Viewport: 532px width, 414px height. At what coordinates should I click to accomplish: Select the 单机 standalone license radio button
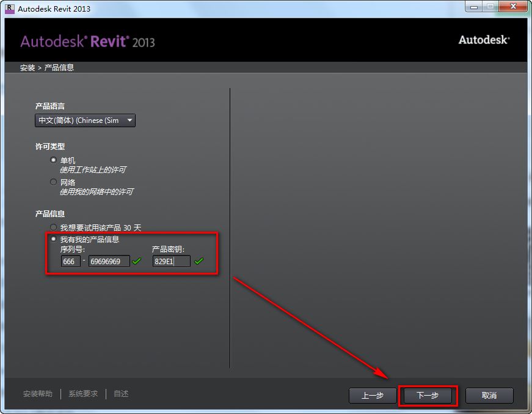pos(53,160)
